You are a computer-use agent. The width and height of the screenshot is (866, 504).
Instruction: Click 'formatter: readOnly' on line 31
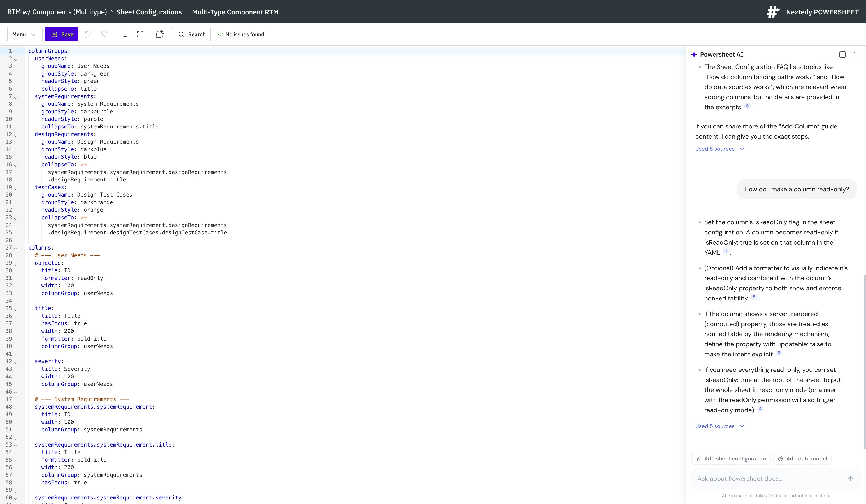[72, 278]
